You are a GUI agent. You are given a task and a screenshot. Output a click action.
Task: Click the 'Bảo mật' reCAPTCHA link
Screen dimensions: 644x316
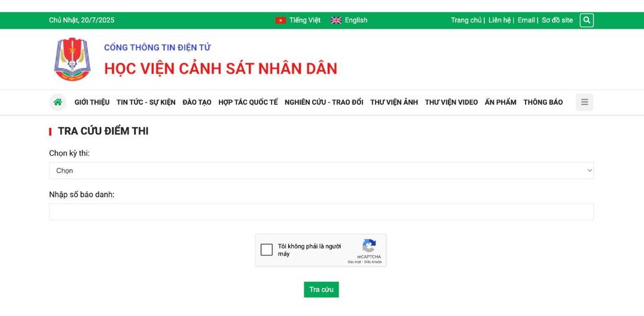click(355, 262)
